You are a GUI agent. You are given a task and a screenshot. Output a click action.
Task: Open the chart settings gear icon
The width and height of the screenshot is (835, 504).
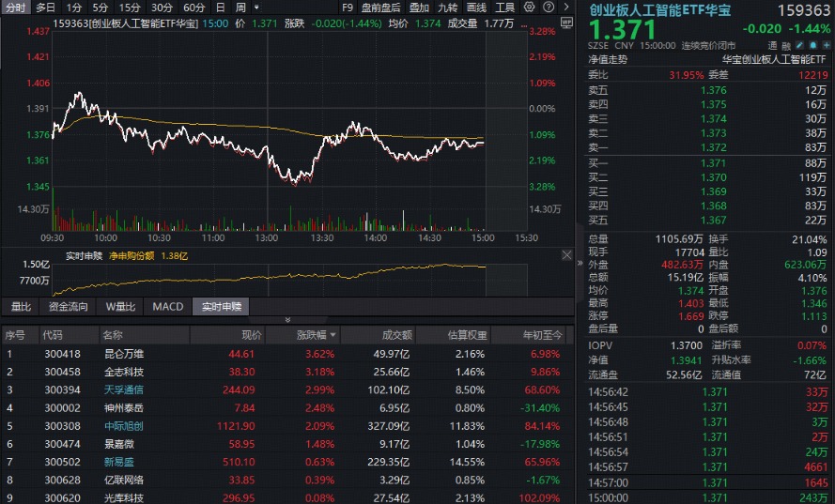(529, 7)
